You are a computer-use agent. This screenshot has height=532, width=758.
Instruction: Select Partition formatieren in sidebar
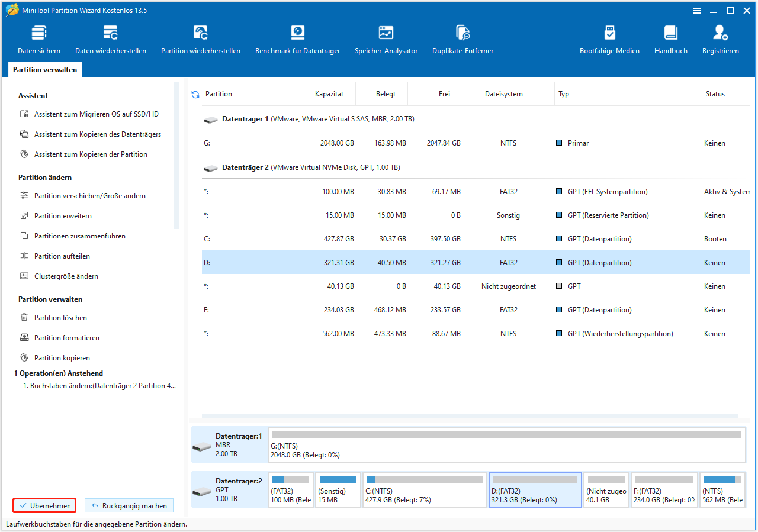point(66,338)
